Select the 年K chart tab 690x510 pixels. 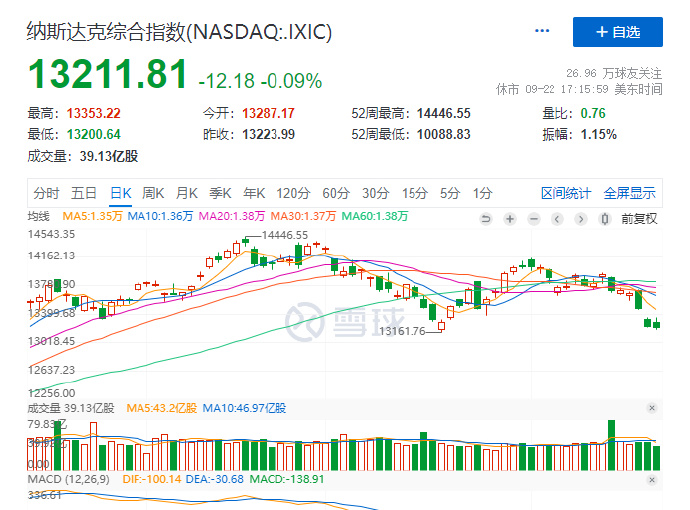pyautogui.click(x=254, y=193)
